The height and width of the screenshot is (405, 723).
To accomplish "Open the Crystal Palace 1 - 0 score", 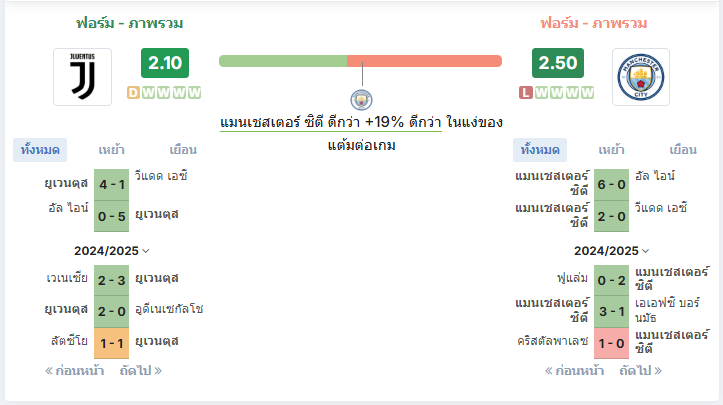I will click(611, 343).
